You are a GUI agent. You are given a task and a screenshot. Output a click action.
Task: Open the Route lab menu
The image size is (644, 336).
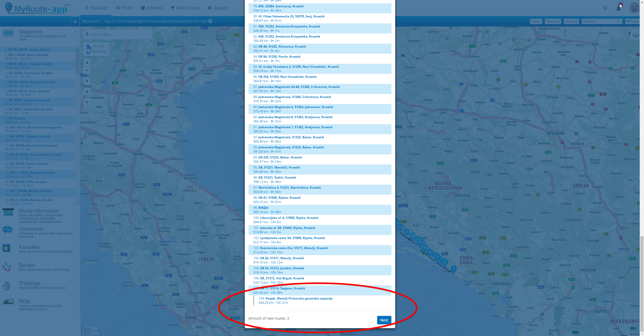tap(96, 8)
